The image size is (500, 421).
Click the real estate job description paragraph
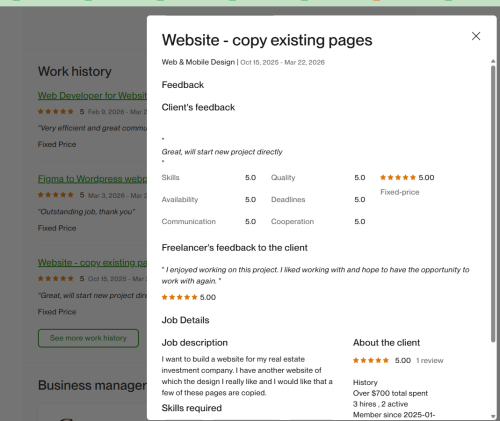tap(247, 376)
